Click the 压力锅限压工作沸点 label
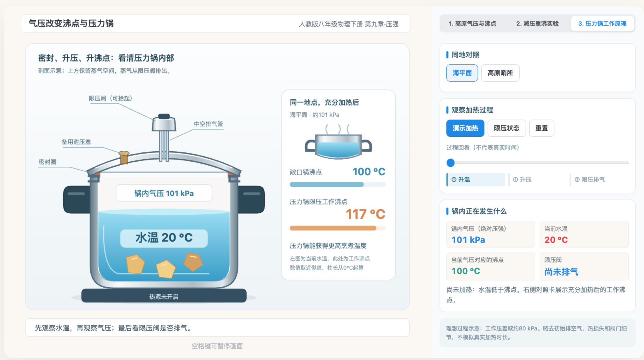 tap(318, 202)
